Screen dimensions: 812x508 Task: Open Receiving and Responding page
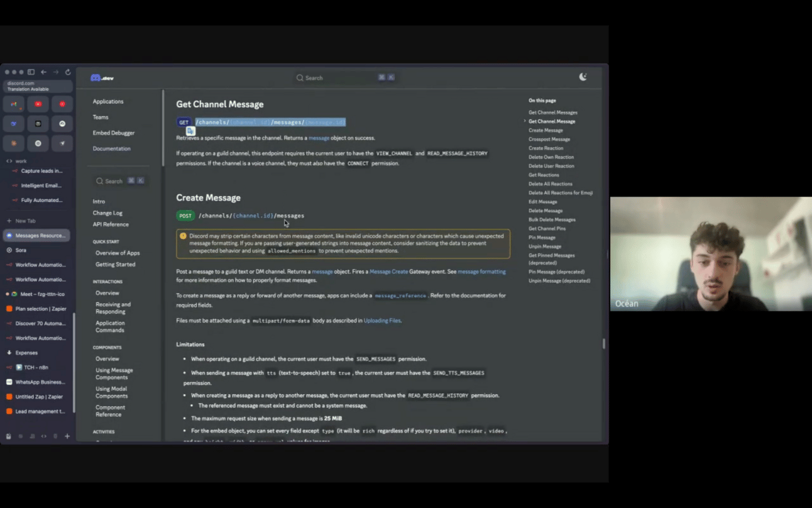pyautogui.click(x=113, y=308)
